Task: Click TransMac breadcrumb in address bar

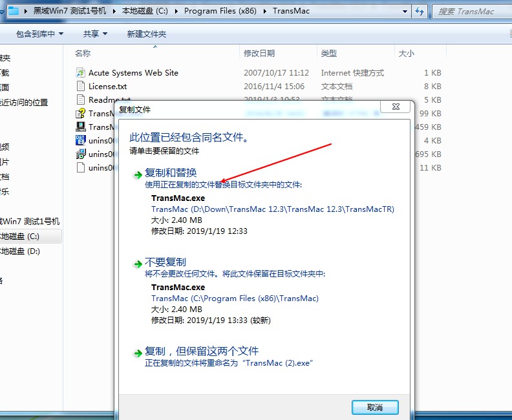Action: pyautogui.click(x=291, y=11)
